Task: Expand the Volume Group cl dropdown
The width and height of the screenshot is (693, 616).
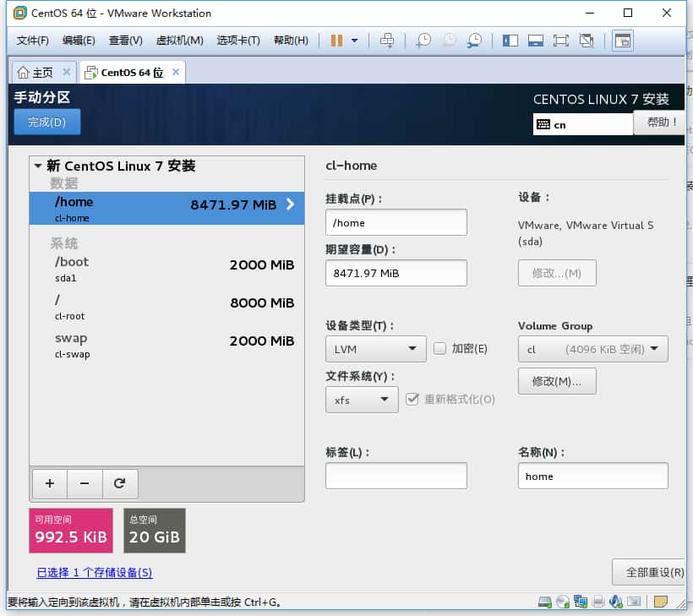Action: click(592, 348)
